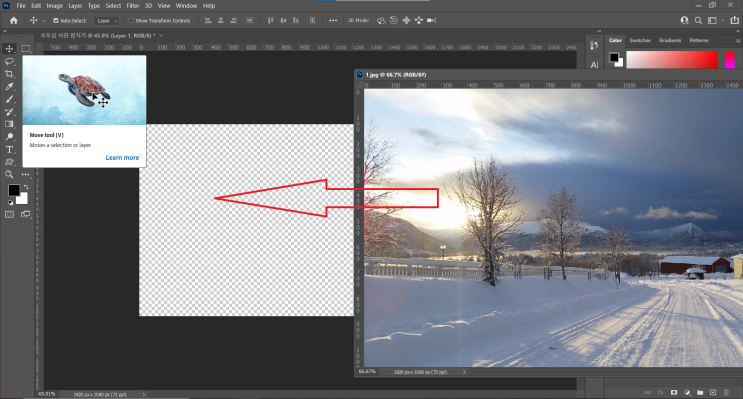
Task: Select the Custom Shape tool
Action: [9, 162]
